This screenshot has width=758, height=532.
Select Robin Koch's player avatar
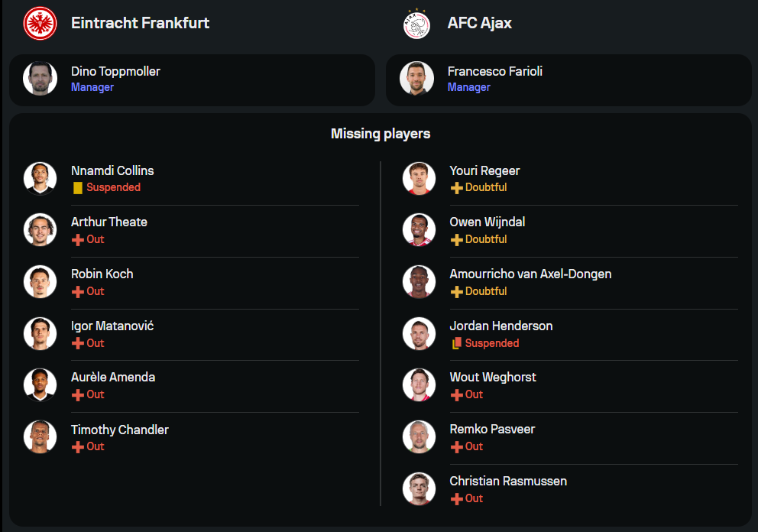coord(40,281)
